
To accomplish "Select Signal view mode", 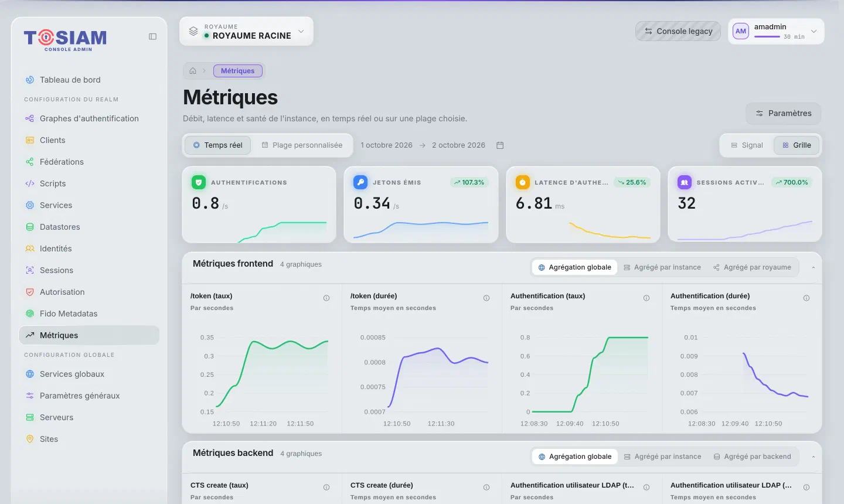I will tap(747, 145).
